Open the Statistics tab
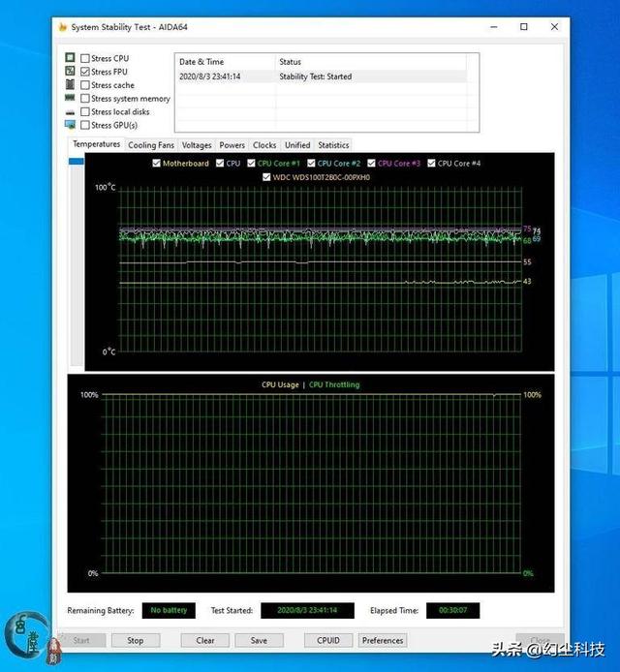Screen dimensions: 620x672 pyautogui.click(x=333, y=145)
